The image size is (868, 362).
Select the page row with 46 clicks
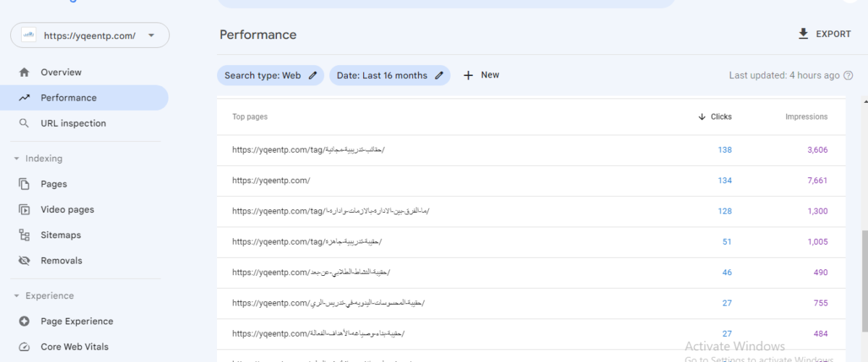click(531, 272)
